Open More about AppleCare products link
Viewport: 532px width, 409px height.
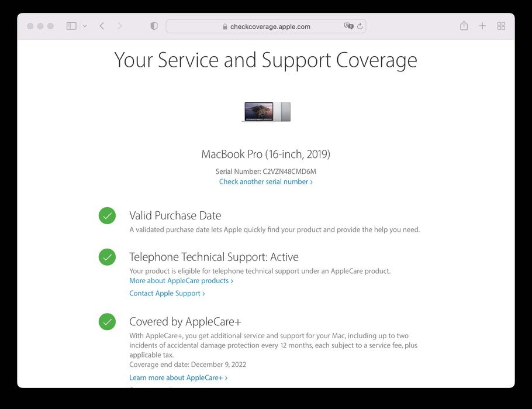pyautogui.click(x=181, y=281)
